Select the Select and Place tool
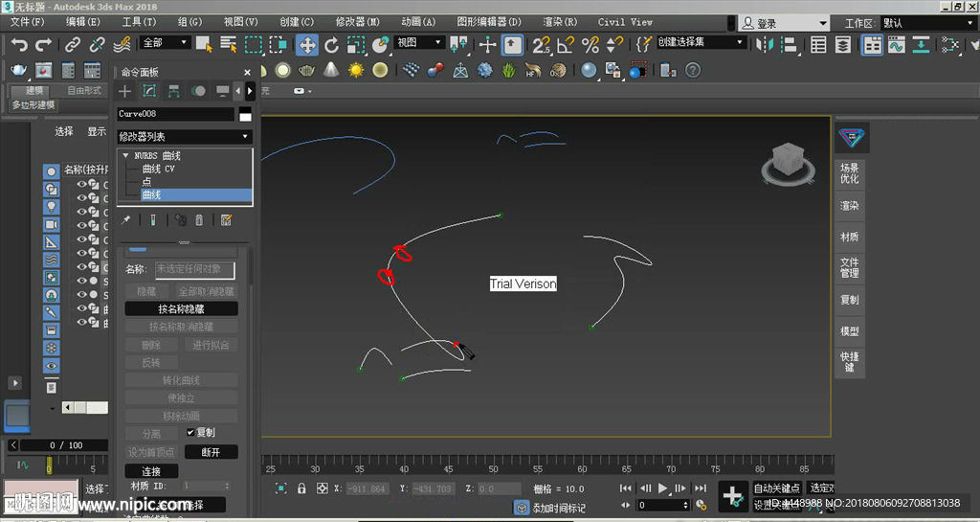Image resolution: width=980 pixels, height=522 pixels. coord(380,45)
